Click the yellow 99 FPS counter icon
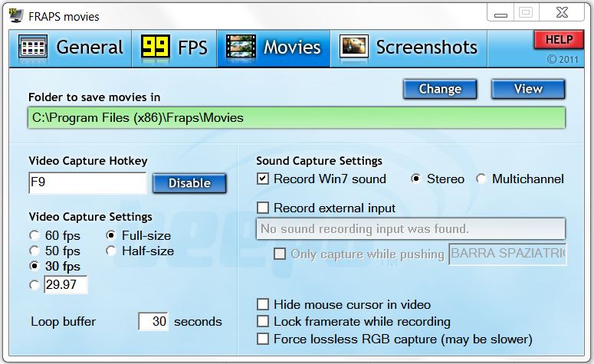The image size is (594, 364). tap(156, 47)
